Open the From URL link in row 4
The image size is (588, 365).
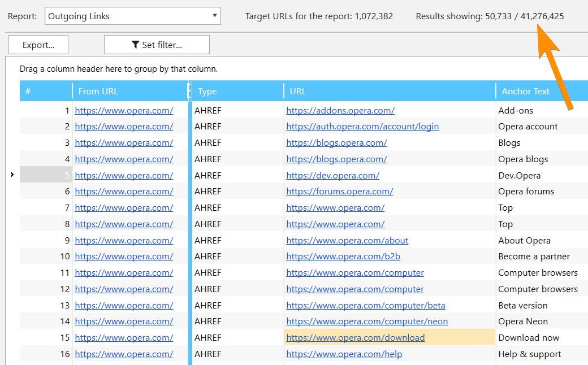point(124,159)
